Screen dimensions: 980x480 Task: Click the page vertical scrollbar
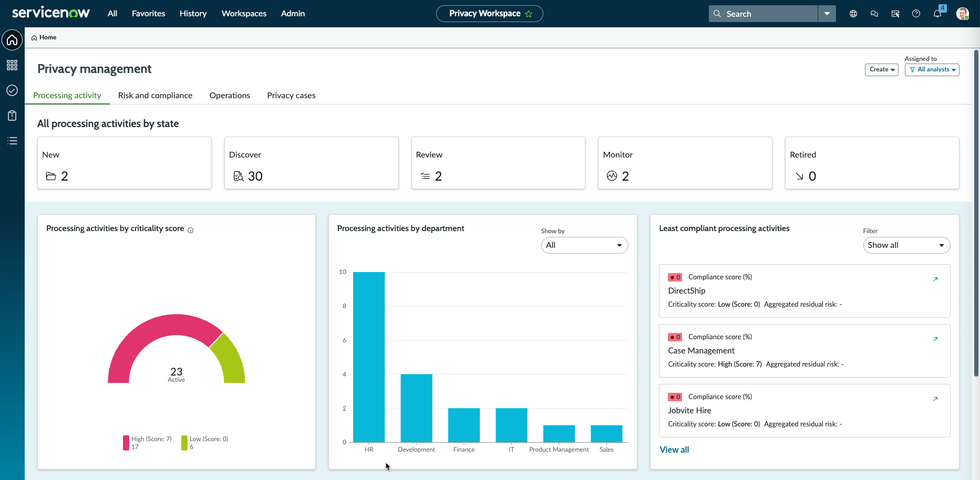click(976, 213)
